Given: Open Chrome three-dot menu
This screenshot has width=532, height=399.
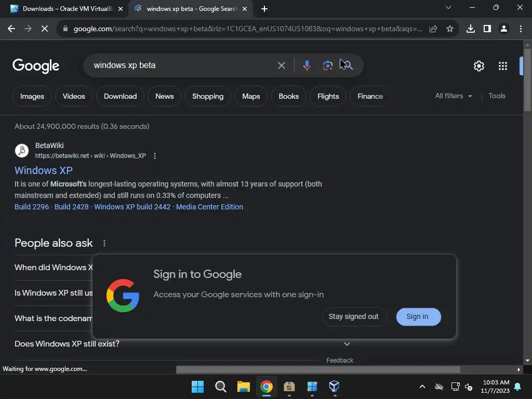Looking at the screenshot, I should pos(521,29).
